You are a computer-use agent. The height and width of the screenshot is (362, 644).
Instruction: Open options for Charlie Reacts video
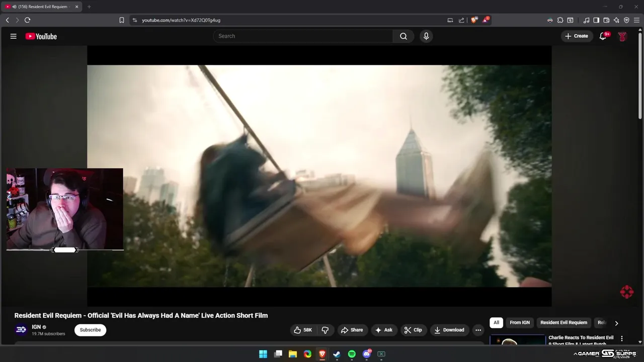point(622,338)
